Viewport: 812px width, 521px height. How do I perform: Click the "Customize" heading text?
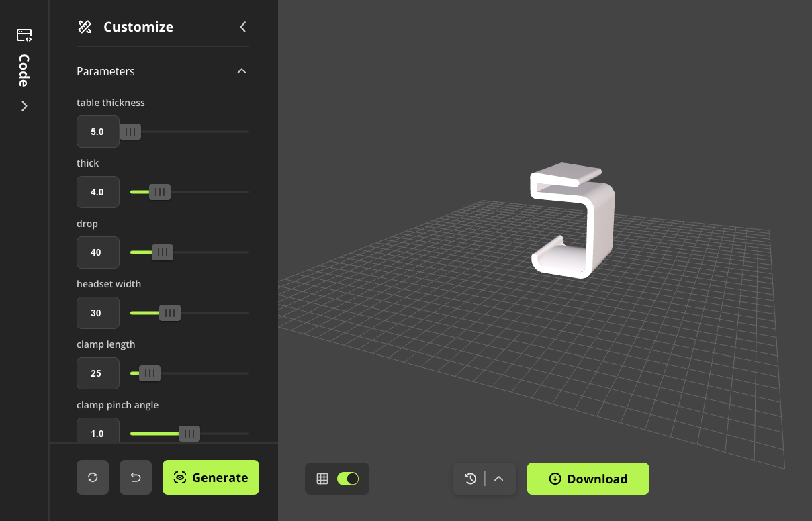[x=138, y=27]
